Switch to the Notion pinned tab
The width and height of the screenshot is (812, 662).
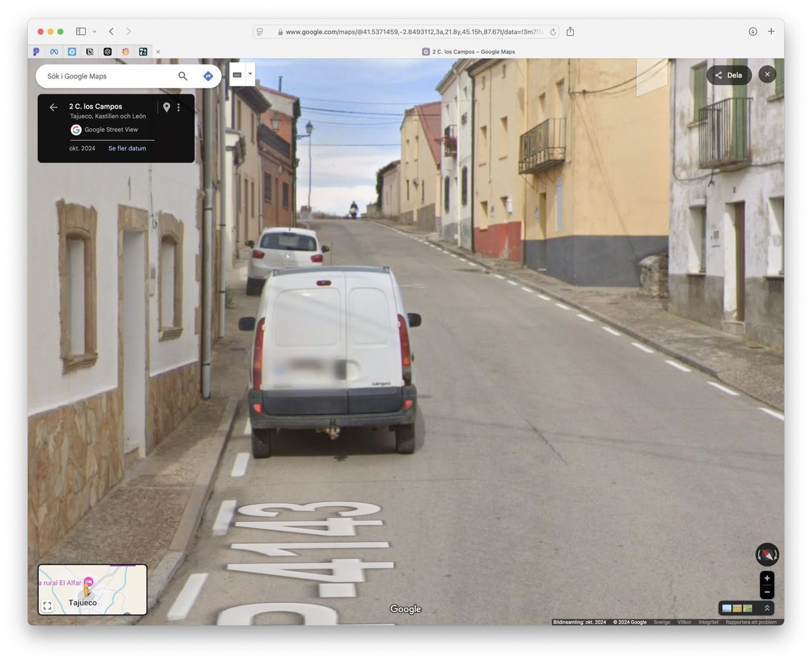pyautogui.click(x=89, y=52)
